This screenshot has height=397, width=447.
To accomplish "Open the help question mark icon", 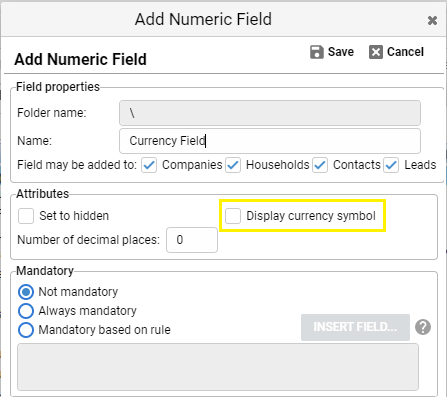I will pyautogui.click(x=423, y=327).
